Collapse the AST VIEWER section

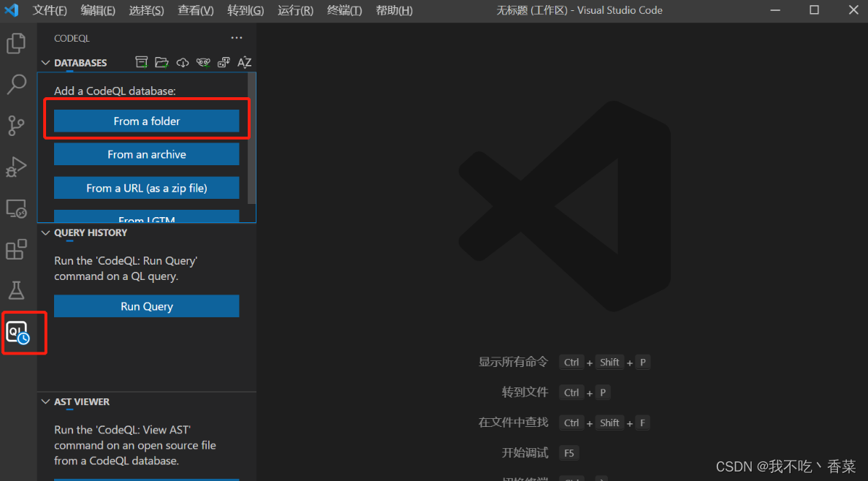point(46,402)
